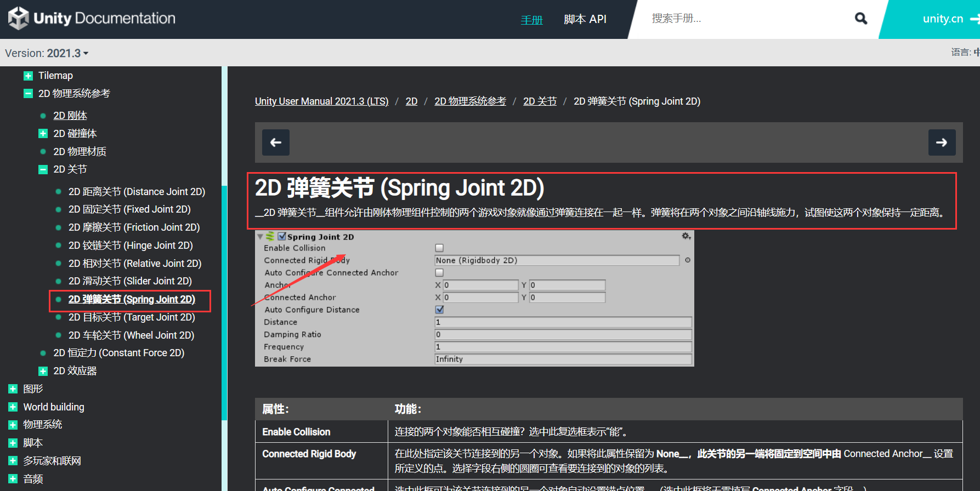Open Target Joint 2D page
This screenshot has width=980, height=491.
click(x=132, y=317)
